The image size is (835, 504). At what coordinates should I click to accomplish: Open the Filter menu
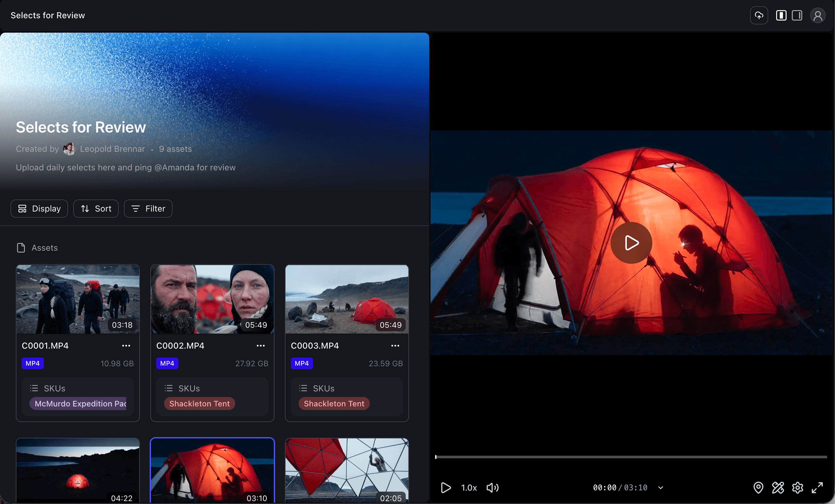tap(148, 209)
